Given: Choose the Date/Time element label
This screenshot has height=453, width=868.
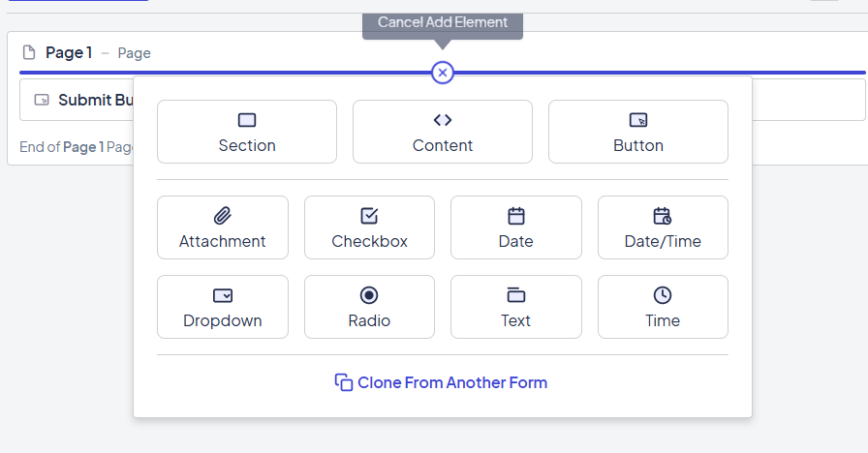Looking at the screenshot, I should (663, 241).
